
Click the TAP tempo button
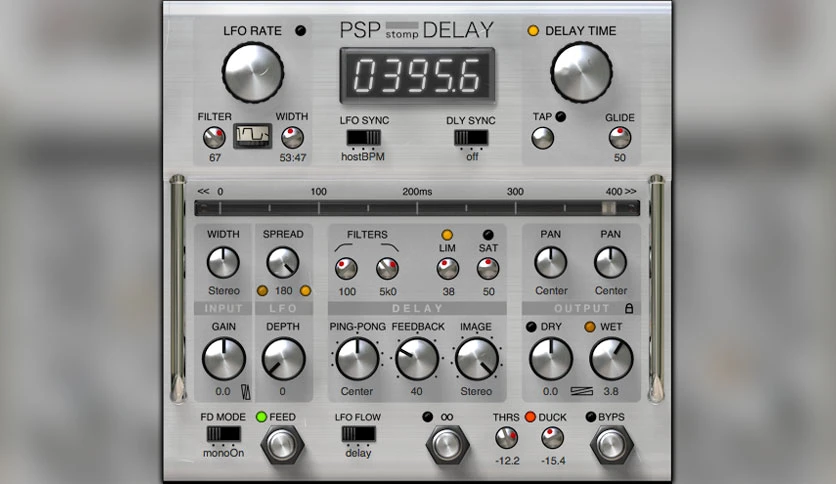coord(543,139)
